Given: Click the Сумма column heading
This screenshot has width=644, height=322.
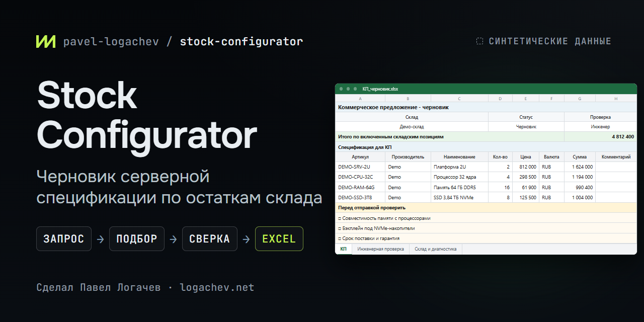Looking at the screenshot, I should point(580,157).
